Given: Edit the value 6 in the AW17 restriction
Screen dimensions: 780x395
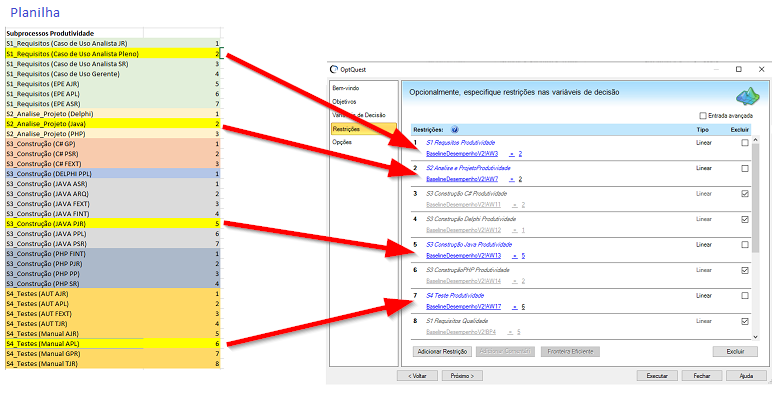Looking at the screenshot, I should pyautogui.click(x=523, y=307).
